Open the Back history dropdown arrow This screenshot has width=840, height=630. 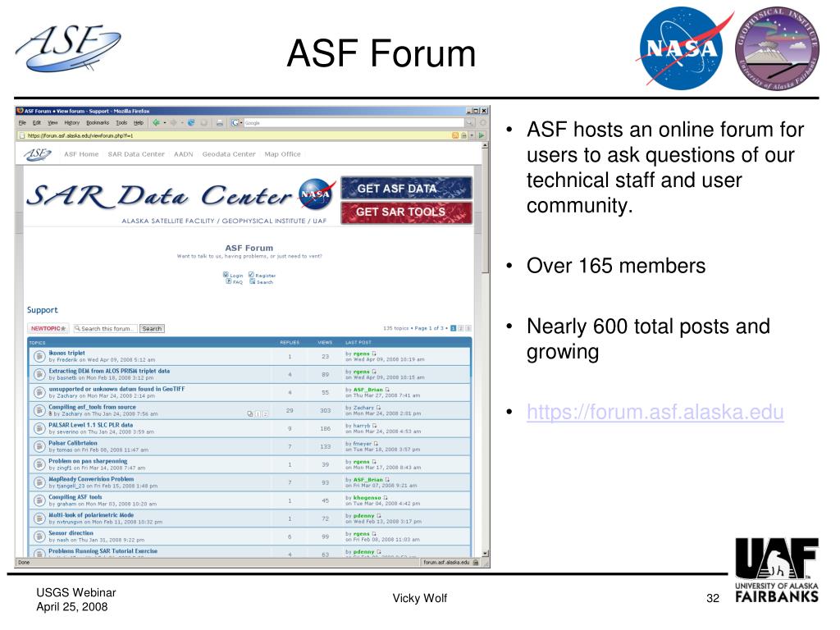point(164,123)
